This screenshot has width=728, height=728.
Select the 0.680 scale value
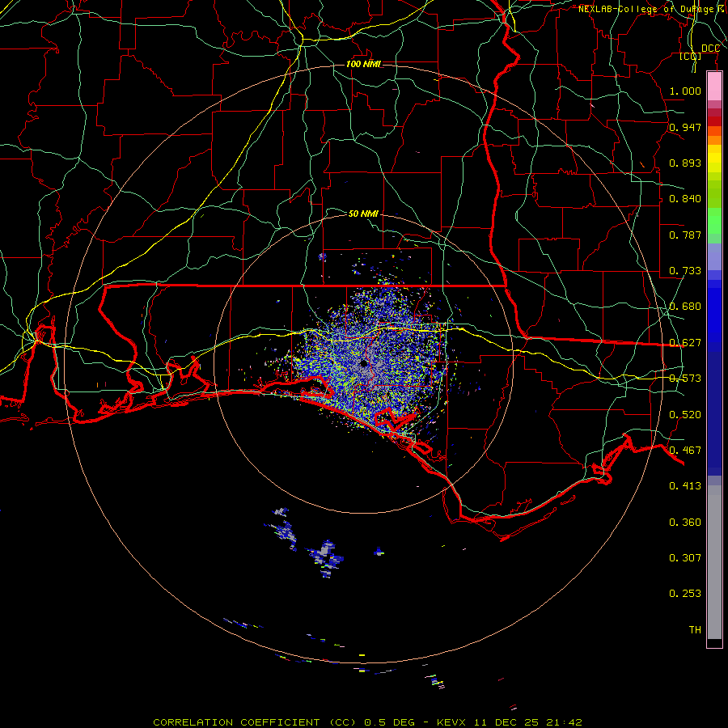click(x=685, y=307)
